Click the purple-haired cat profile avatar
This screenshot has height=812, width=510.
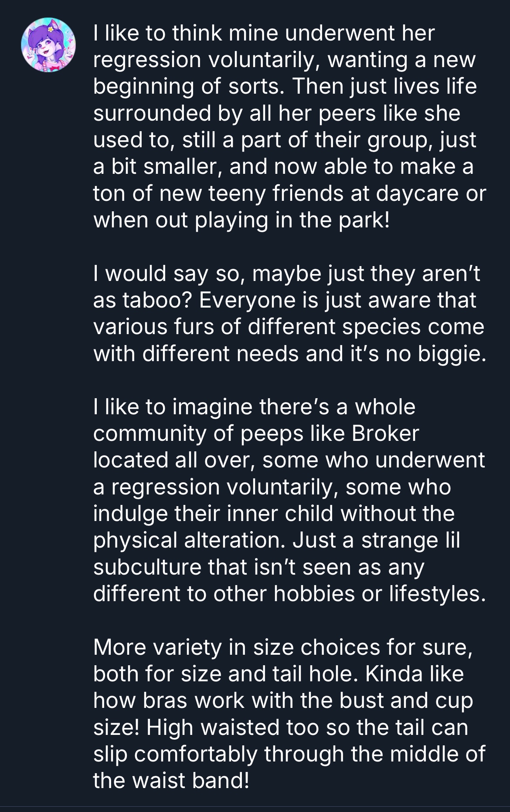[48, 45]
